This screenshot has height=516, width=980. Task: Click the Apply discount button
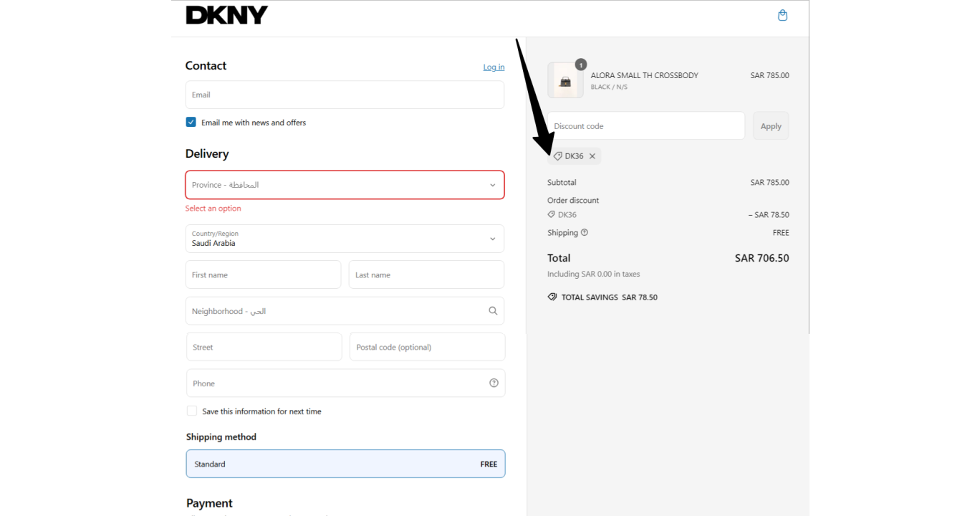(771, 126)
